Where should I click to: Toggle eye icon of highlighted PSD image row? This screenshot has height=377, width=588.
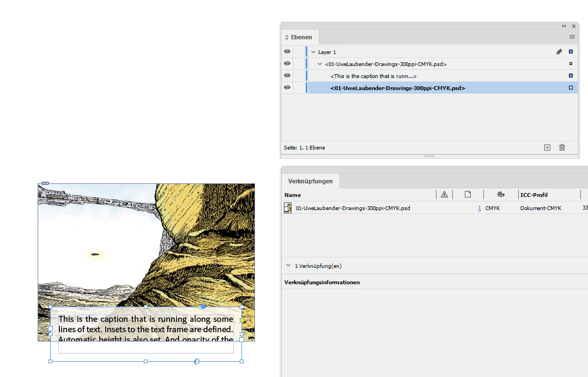click(x=287, y=88)
